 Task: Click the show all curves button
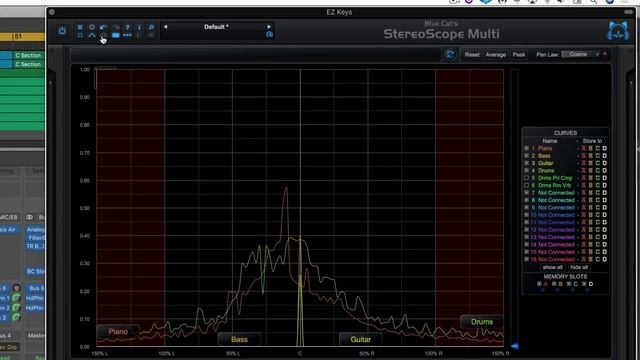(553, 267)
